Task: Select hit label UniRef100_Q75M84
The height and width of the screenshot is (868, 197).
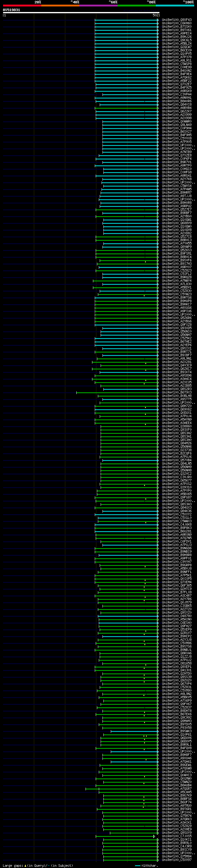Action: 177,857
